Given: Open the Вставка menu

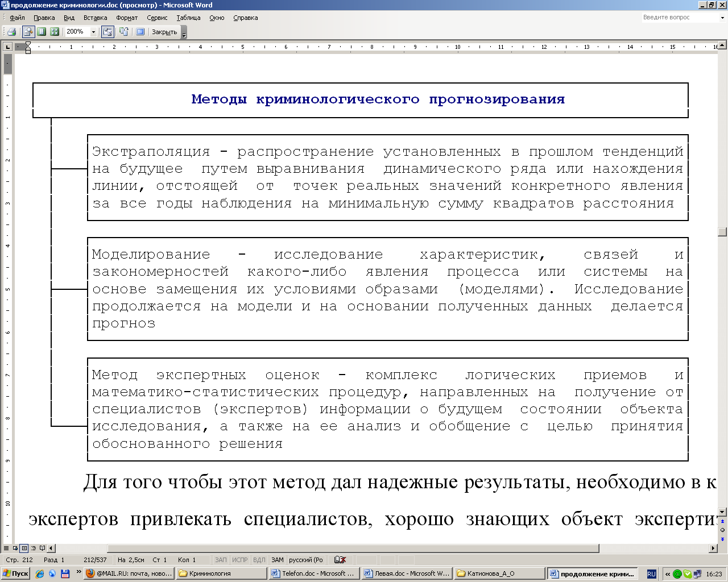Looking at the screenshot, I should pos(95,18).
